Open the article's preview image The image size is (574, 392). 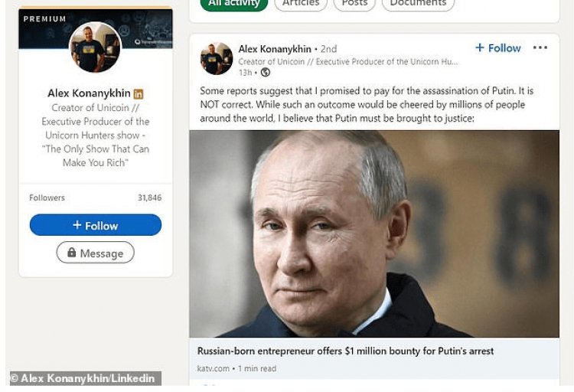tap(374, 234)
